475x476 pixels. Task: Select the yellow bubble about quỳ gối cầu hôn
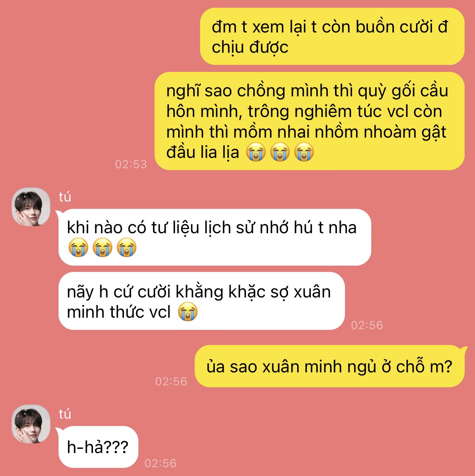(x=309, y=121)
